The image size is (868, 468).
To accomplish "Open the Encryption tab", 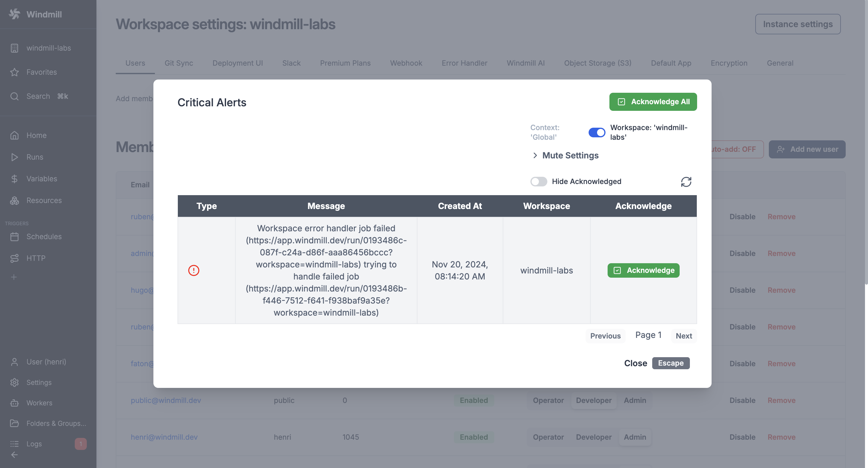I will click(729, 63).
